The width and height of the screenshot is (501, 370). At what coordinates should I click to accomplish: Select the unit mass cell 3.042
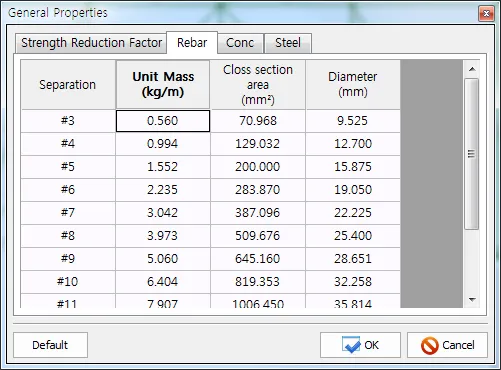tap(163, 213)
